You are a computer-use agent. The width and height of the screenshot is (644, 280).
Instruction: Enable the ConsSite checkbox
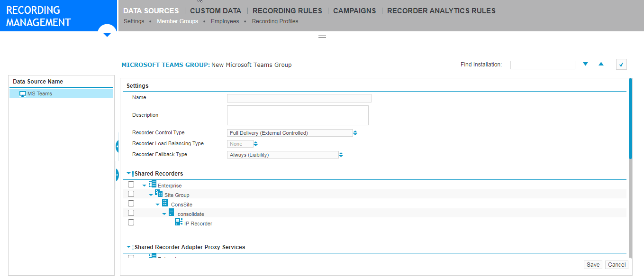[x=131, y=203]
